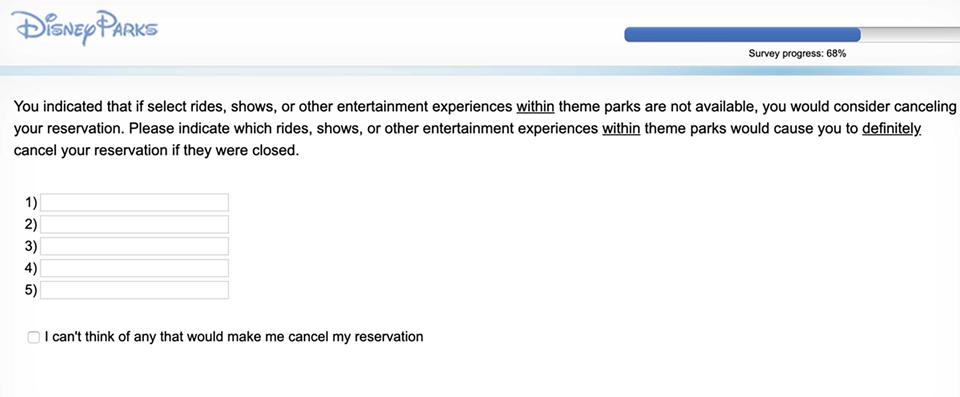The height and width of the screenshot is (397, 960).
Task: Click the "2)" label beside second field
Action: [31, 224]
